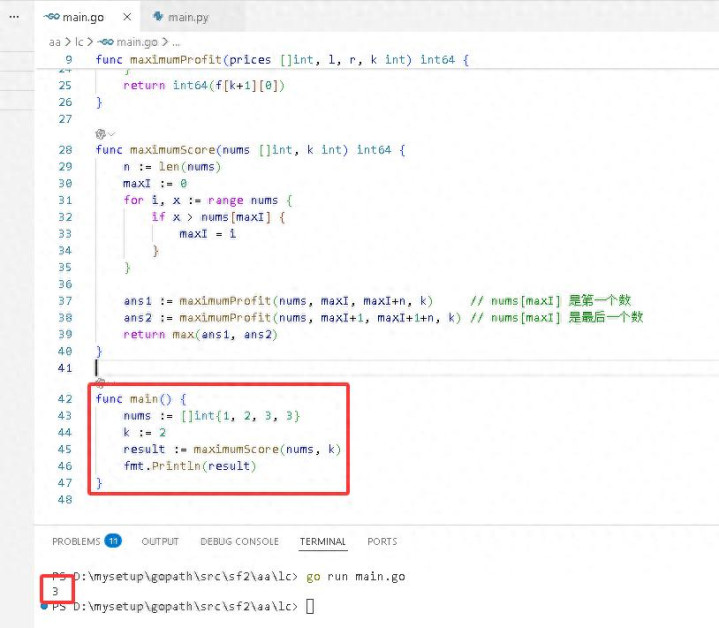The image size is (719, 628).
Task: Jump to sticky header func maximumProfit
Action: click(282, 60)
